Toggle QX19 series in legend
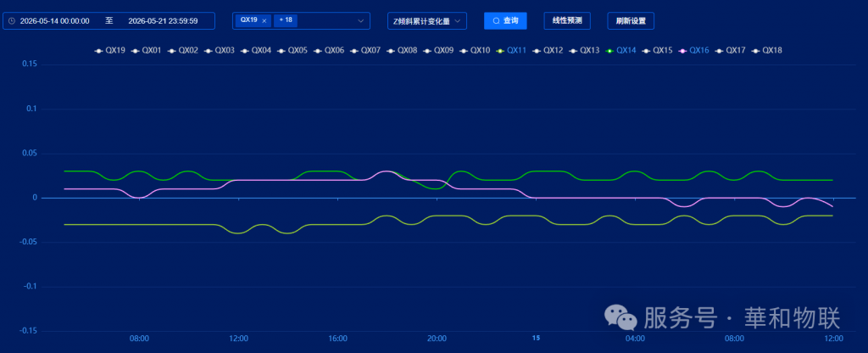 (x=109, y=50)
